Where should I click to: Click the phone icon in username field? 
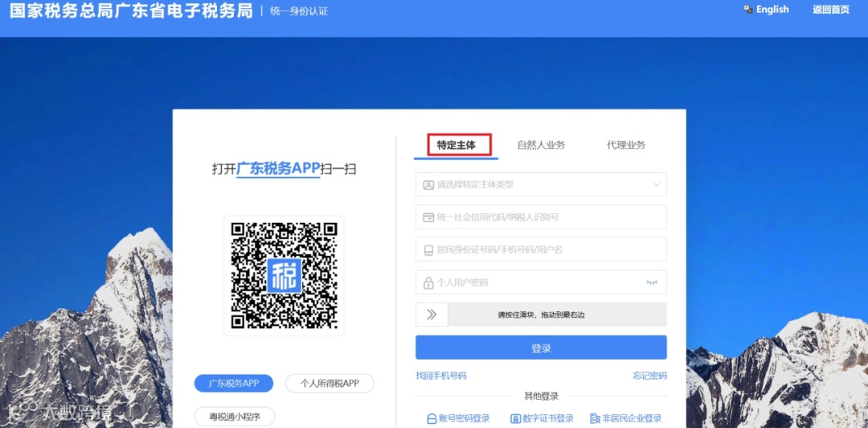pyautogui.click(x=428, y=250)
